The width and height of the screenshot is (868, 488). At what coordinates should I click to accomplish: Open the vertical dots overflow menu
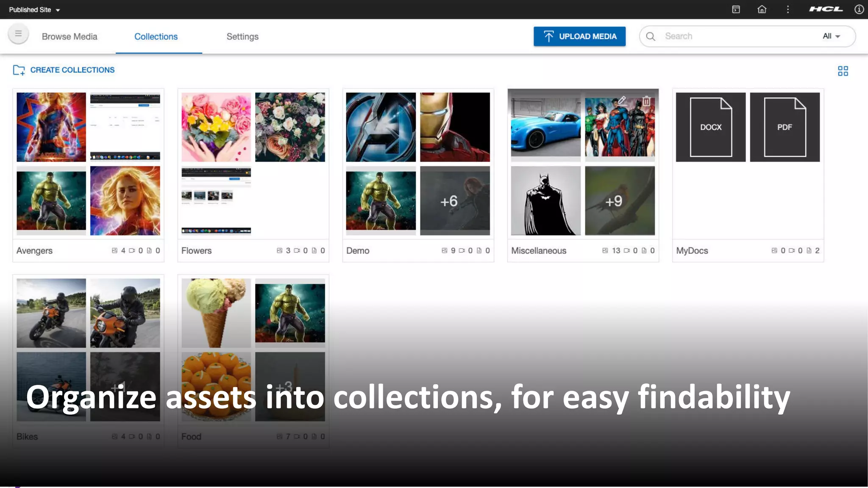click(788, 9)
